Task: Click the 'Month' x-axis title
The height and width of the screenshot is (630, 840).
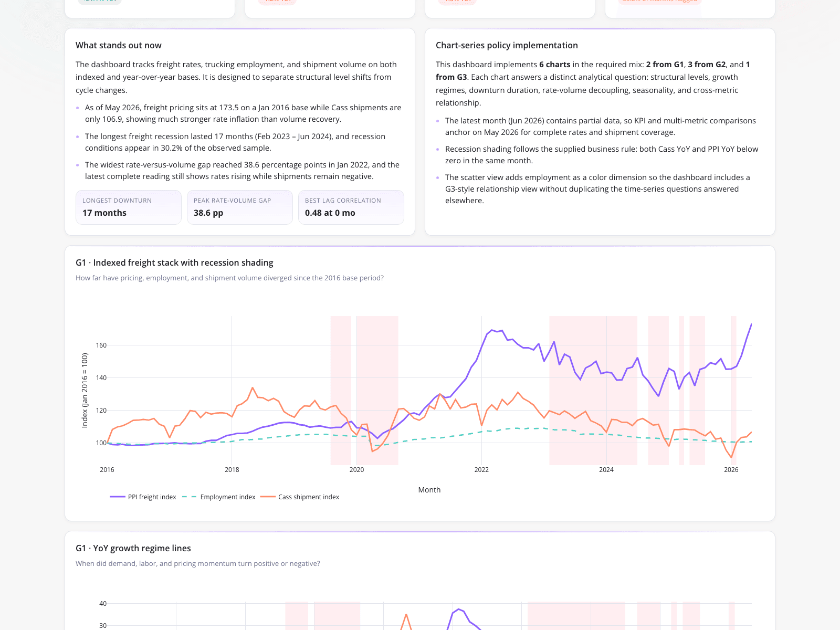Action: (429, 490)
